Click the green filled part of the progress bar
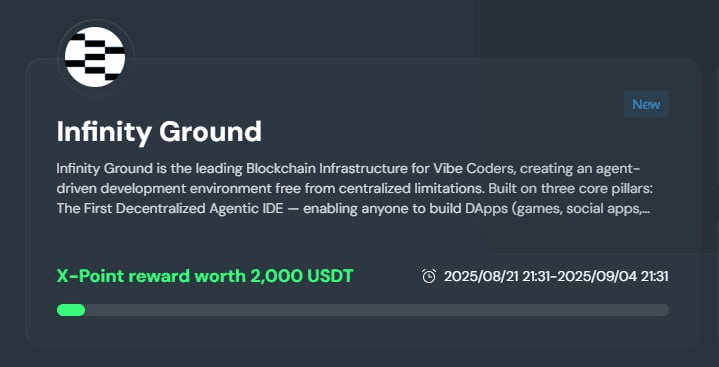Viewport: 719px width, 367px height. tap(71, 310)
